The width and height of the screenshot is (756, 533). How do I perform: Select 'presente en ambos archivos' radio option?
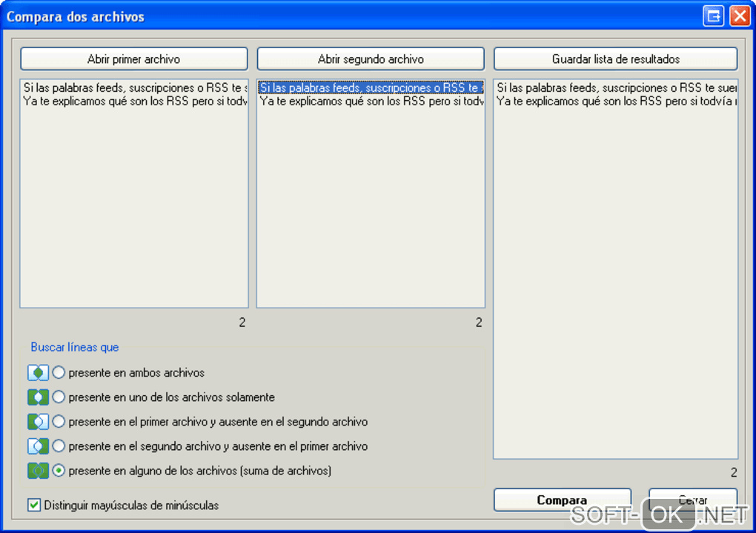point(59,372)
